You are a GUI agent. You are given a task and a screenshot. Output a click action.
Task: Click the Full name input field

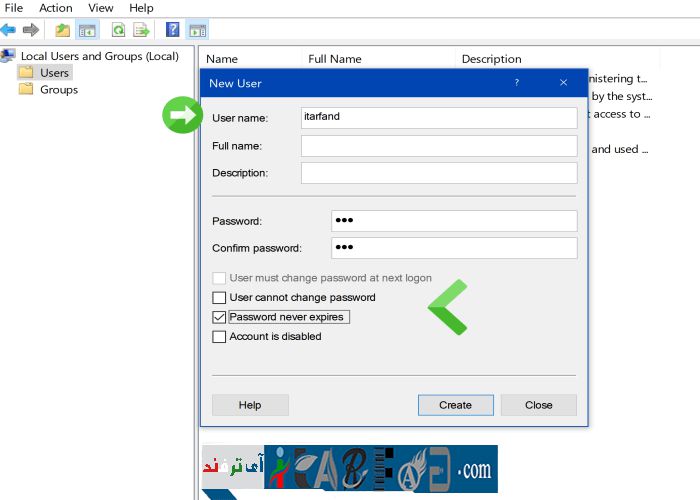(x=439, y=146)
